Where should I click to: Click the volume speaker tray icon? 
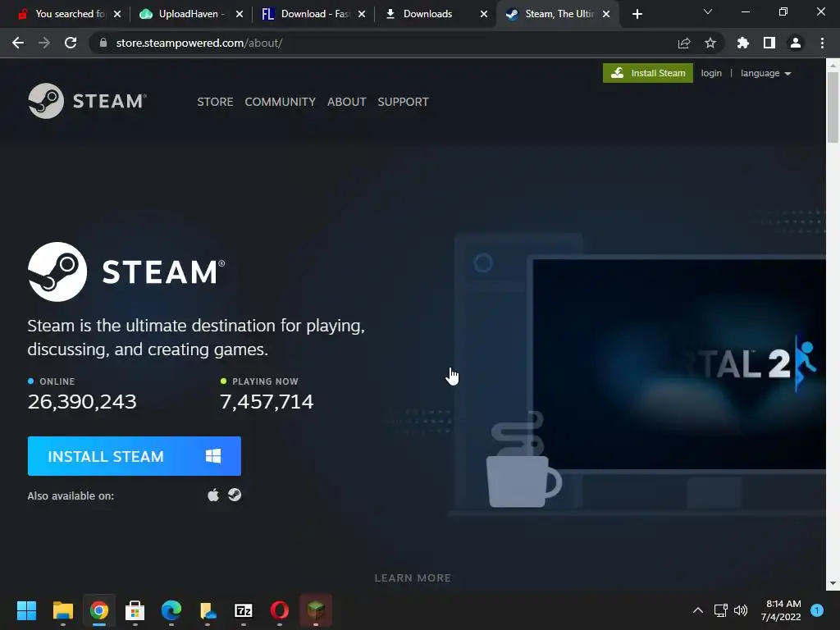741,609
